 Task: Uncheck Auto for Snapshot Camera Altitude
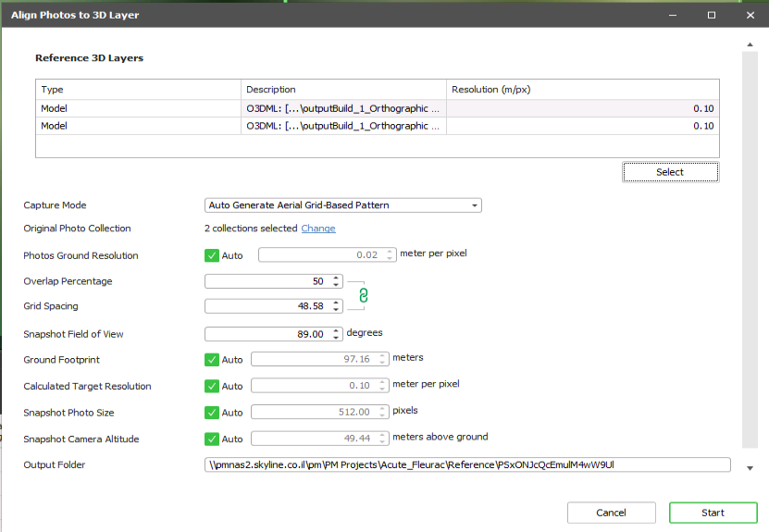[x=211, y=439]
